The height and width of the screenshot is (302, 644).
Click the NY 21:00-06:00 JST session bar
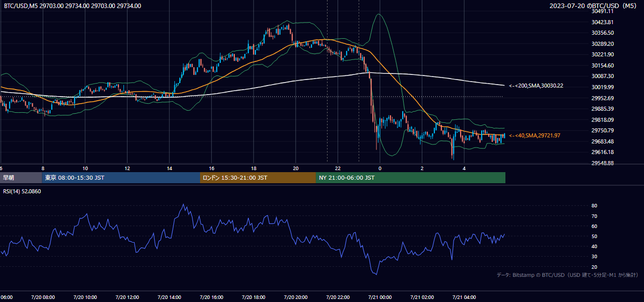click(411, 178)
